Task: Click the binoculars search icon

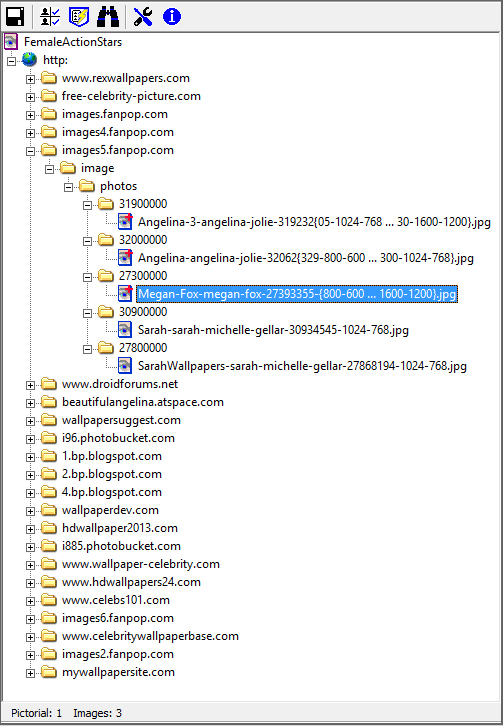Action: [107, 17]
